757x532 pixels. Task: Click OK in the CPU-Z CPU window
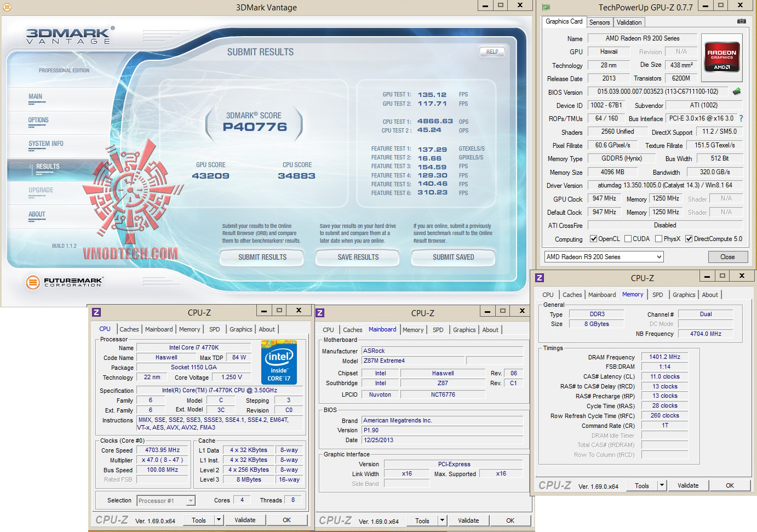tap(287, 520)
